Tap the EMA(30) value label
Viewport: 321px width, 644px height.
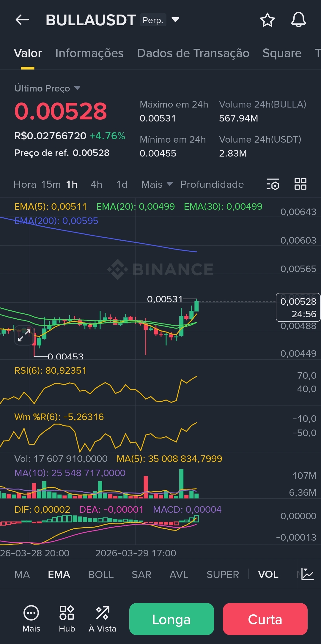pyautogui.click(x=223, y=206)
